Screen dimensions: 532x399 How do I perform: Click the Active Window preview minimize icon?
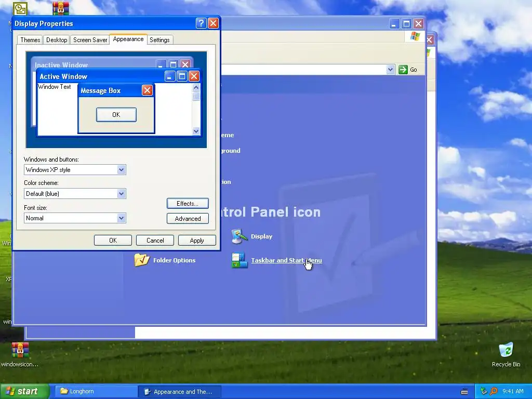click(x=170, y=76)
